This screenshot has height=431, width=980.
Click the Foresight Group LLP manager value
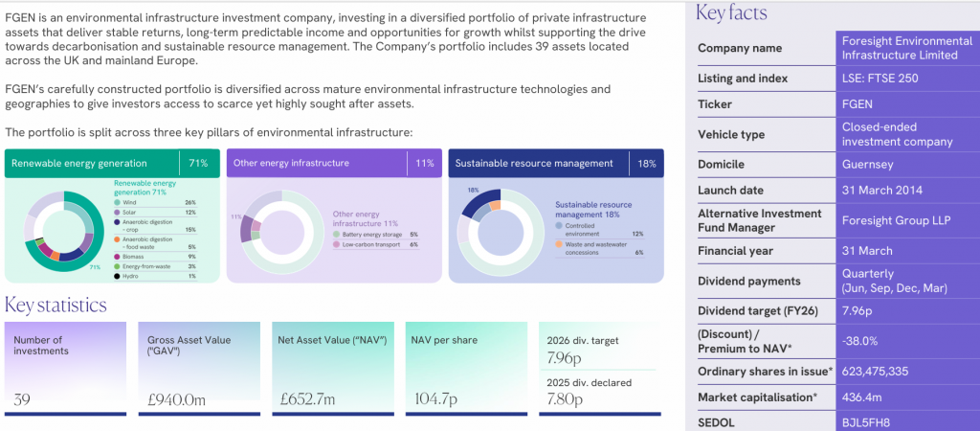[891, 220]
